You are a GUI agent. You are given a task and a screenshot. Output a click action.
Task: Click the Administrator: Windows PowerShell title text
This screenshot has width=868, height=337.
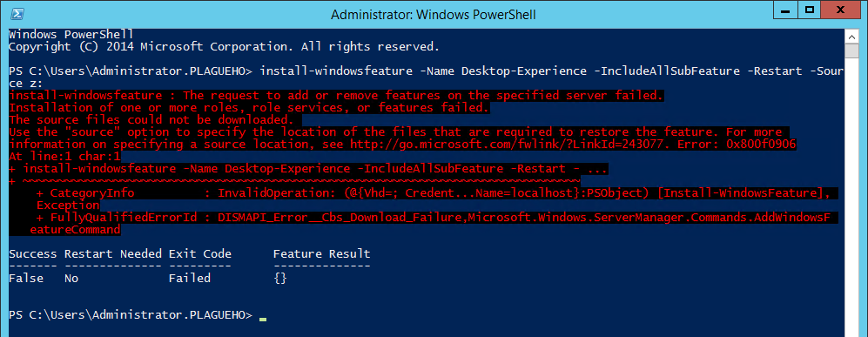pos(433,15)
